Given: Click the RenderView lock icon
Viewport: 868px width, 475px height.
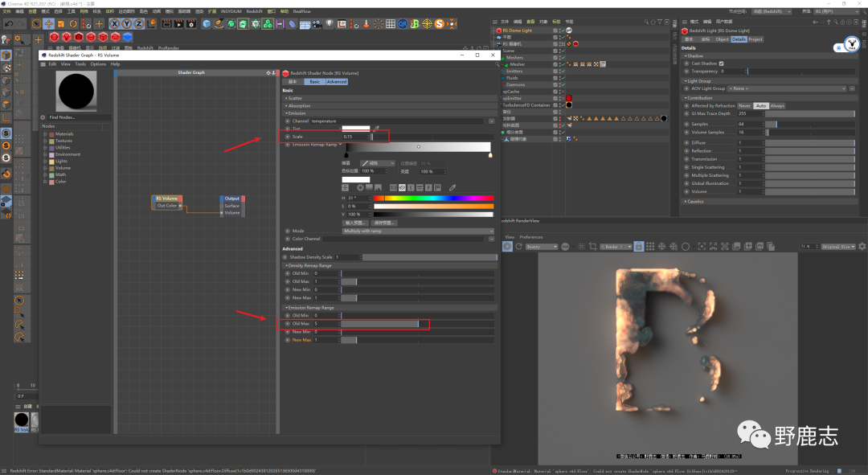Looking at the screenshot, I should (639, 247).
